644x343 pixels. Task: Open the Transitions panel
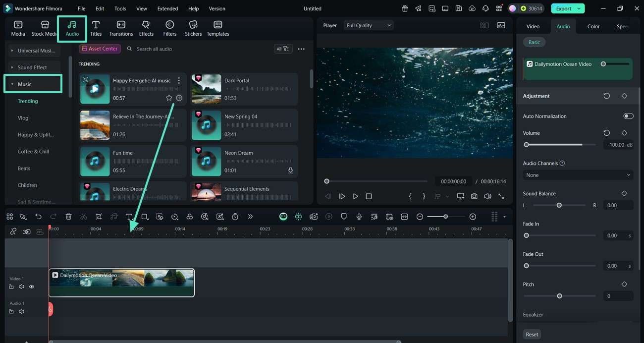121,29
